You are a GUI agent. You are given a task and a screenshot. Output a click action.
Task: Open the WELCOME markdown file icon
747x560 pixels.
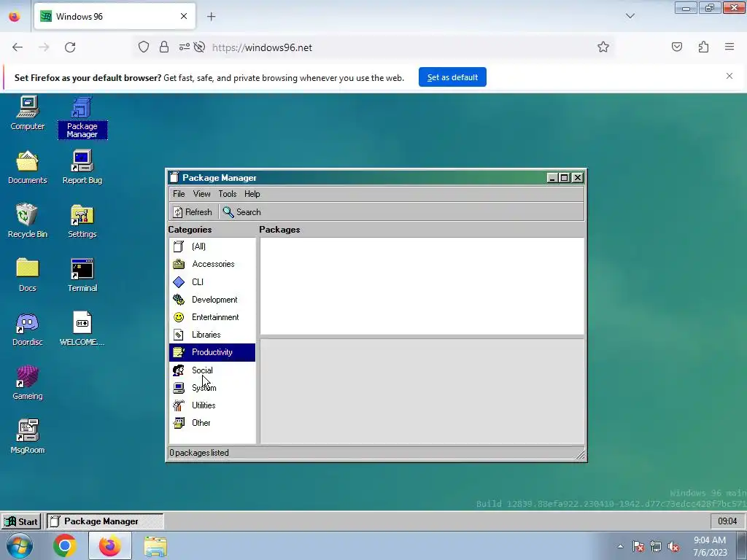(82, 329)
